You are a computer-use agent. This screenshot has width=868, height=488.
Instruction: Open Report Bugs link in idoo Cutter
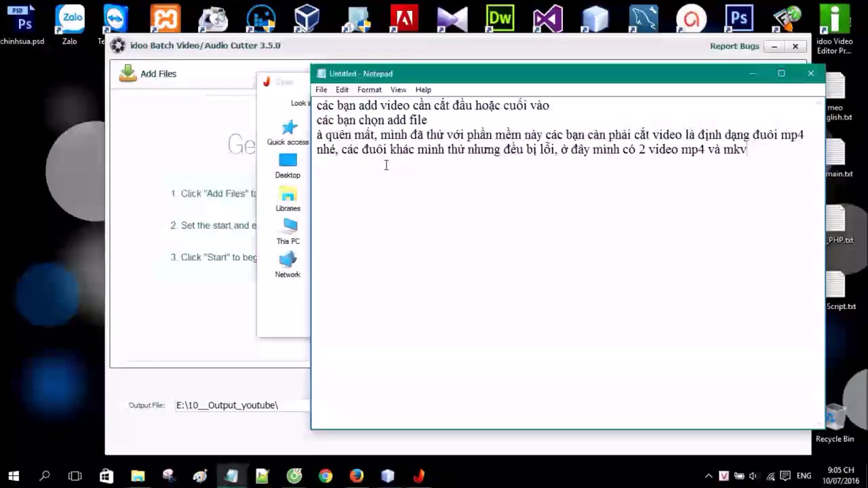(x=734, y=46)
